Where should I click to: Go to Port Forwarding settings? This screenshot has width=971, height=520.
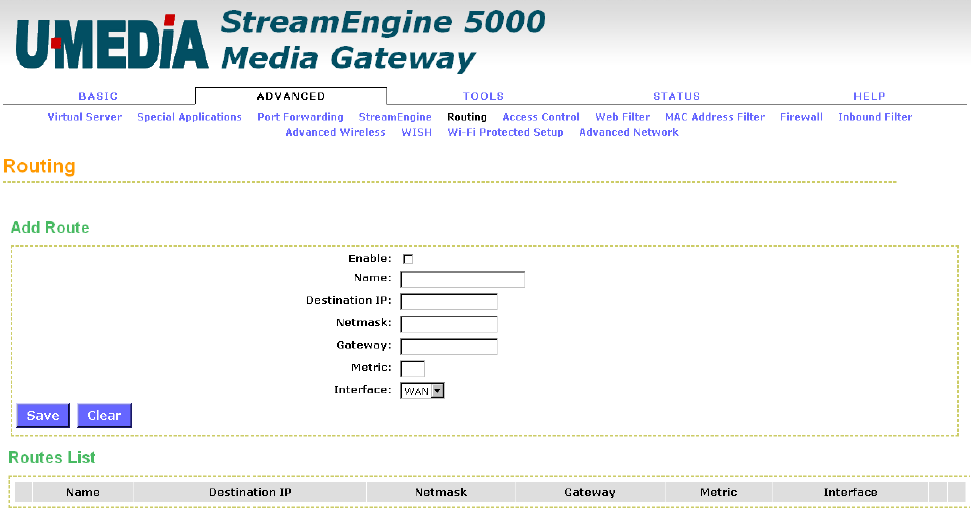pos(300,116)
